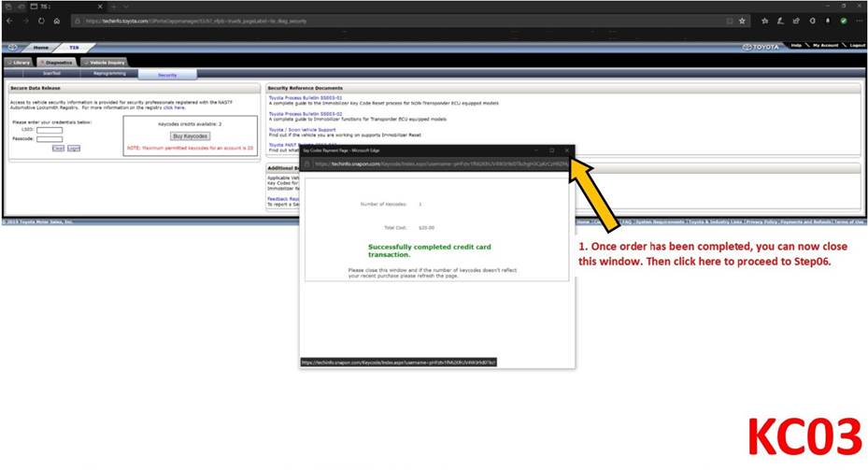The height and width of the screenshot is (470, 868).
Task: Click the Terms of Use footer link
Action: [x=849, y=222]
